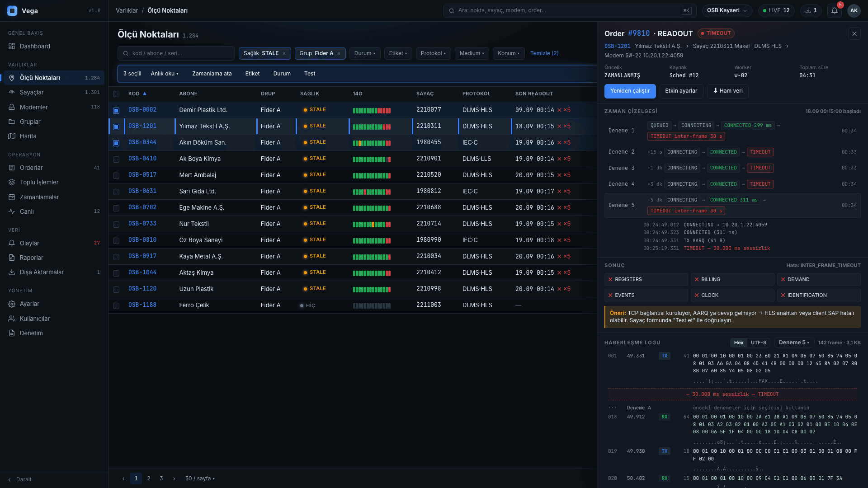Click OSB-0344 14-day health bar
868x488 pixels.
pos(372,143)
